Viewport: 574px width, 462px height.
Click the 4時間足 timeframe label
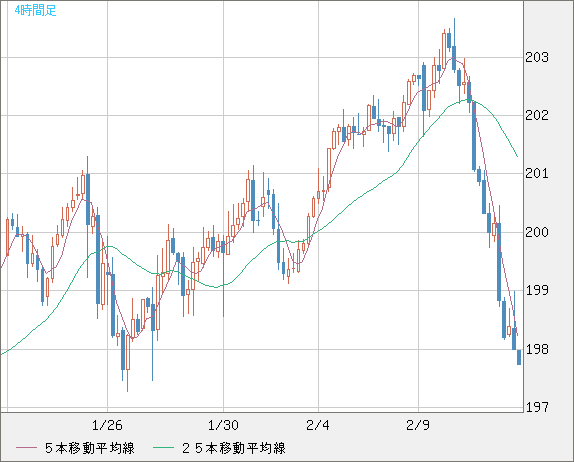[x=35, y=10]
